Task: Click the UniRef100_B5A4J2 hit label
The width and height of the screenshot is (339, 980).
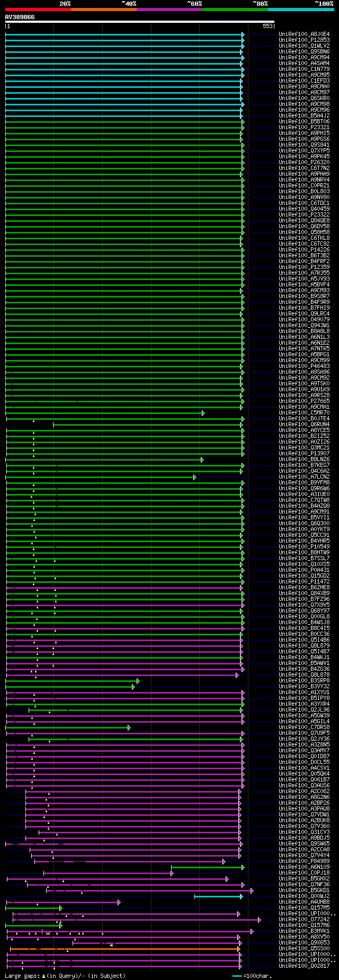Action: tap(304, 116)
